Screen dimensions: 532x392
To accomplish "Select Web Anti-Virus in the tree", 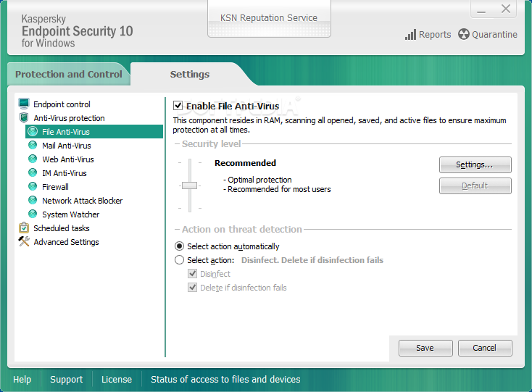I will [x=68, y=159].
